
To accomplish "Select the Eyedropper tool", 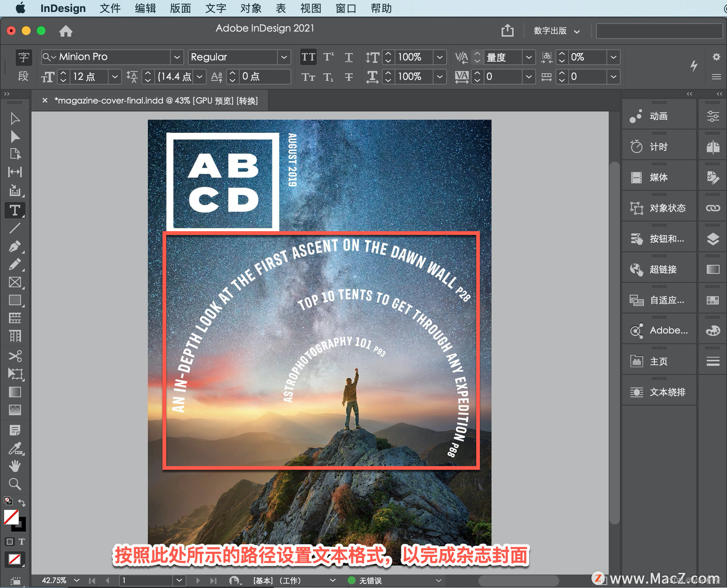I will coord(15,449).
